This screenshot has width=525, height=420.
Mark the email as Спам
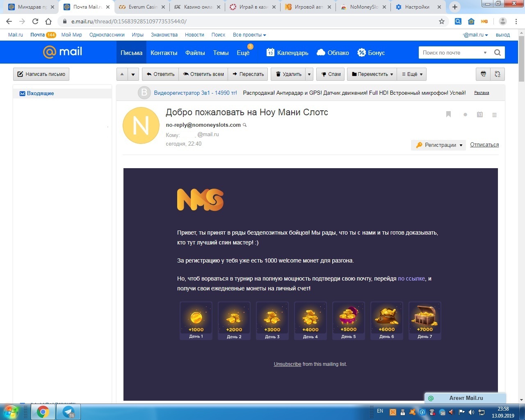coord(331,74)
